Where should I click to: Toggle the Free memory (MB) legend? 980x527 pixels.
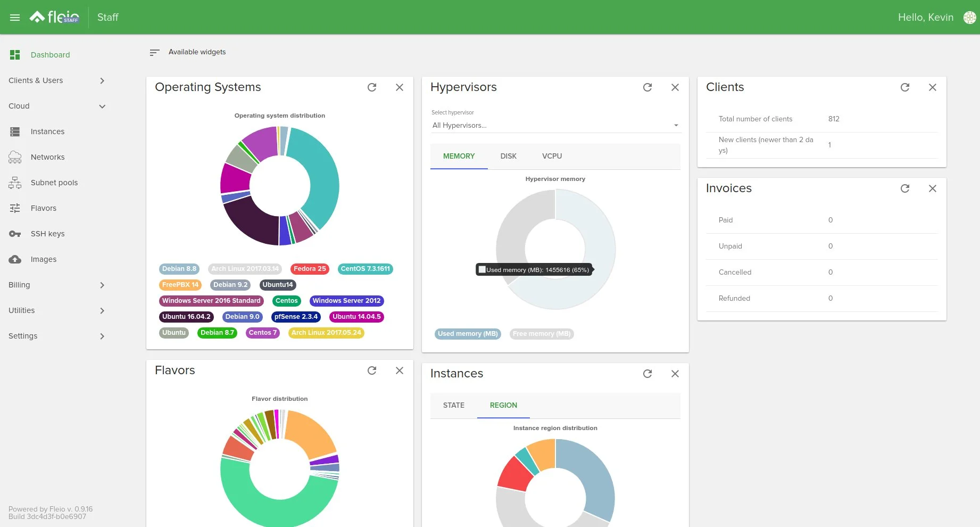click(541, 334)
